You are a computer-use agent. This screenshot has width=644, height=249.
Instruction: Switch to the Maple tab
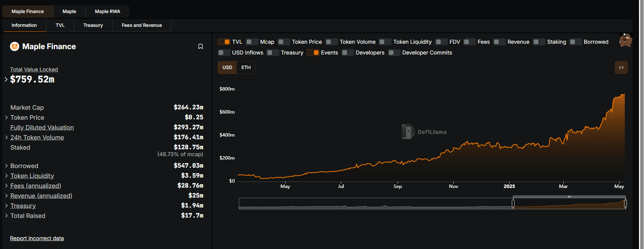tap(69, 12)
